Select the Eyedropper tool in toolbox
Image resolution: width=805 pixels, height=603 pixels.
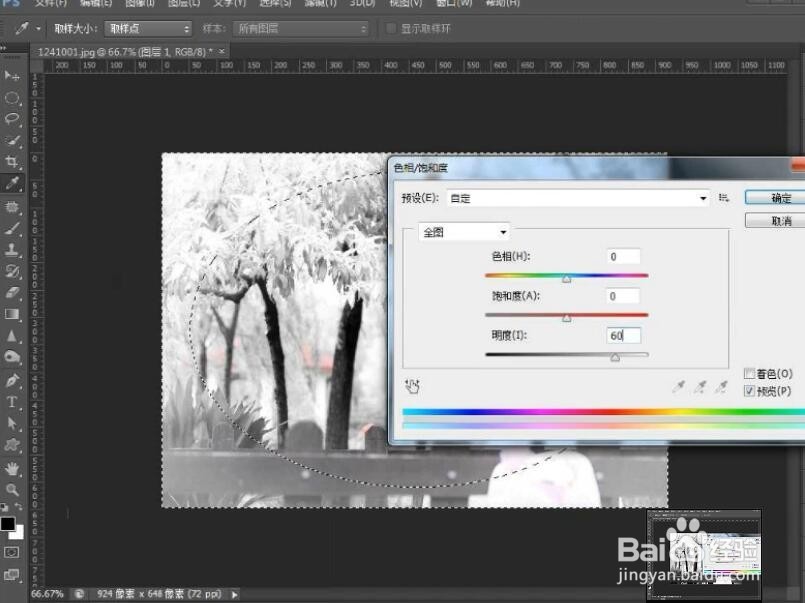[x=11, y=183]
